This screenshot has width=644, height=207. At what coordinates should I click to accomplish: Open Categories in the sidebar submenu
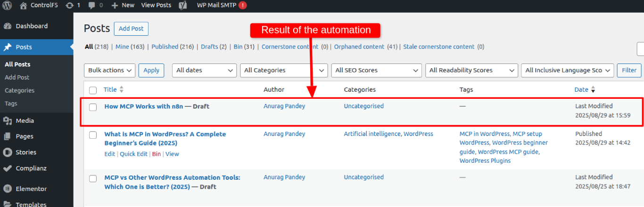(19, 90)
